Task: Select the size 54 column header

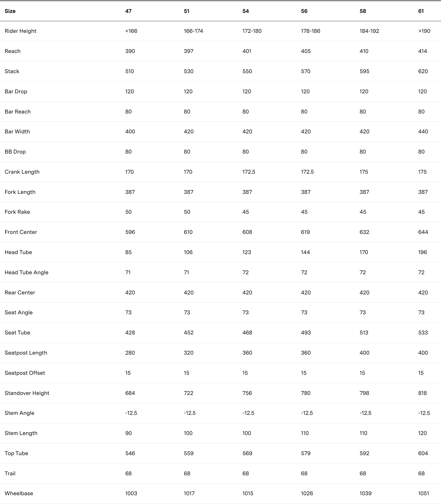Action: point(246,11)
